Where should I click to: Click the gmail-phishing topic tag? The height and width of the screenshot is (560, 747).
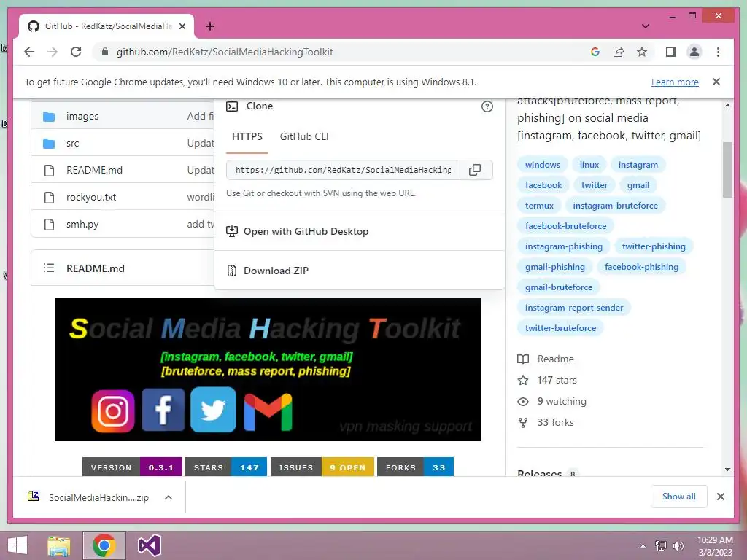[x=555, y=267]
